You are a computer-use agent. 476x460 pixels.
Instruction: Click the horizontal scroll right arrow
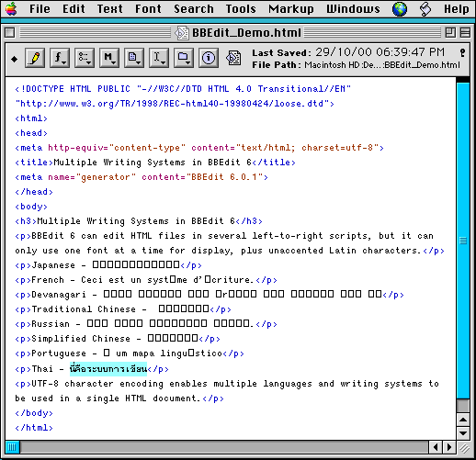pos(449,447)
